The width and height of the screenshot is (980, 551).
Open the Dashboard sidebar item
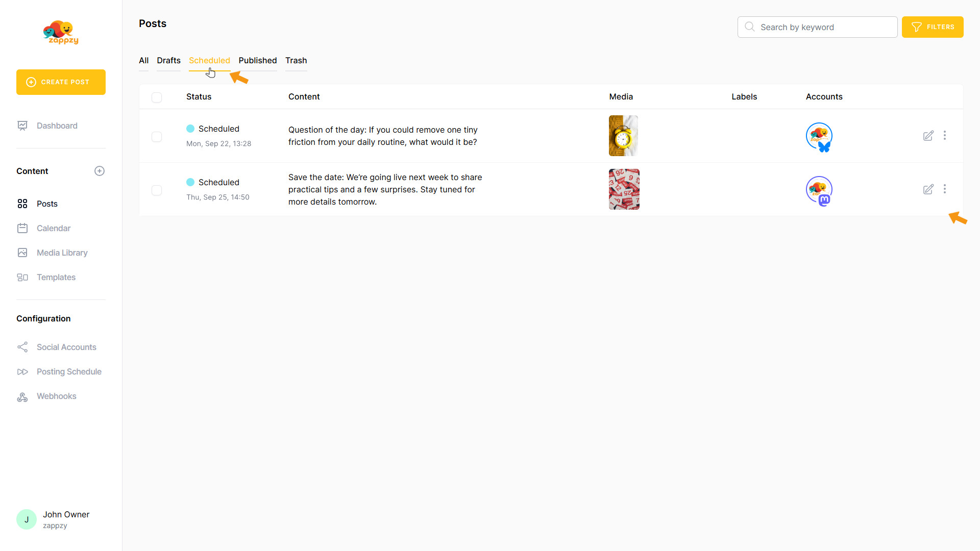[57, 126]
